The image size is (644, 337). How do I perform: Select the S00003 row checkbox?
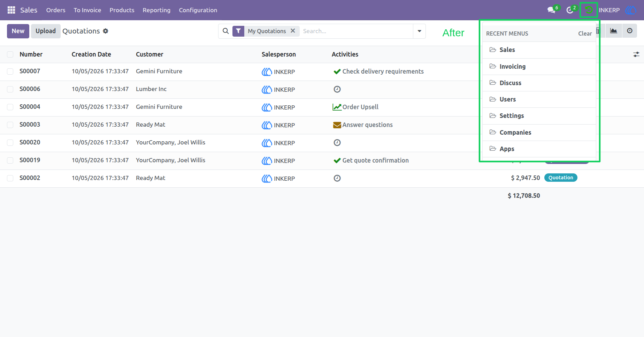[x=10, y=125]
